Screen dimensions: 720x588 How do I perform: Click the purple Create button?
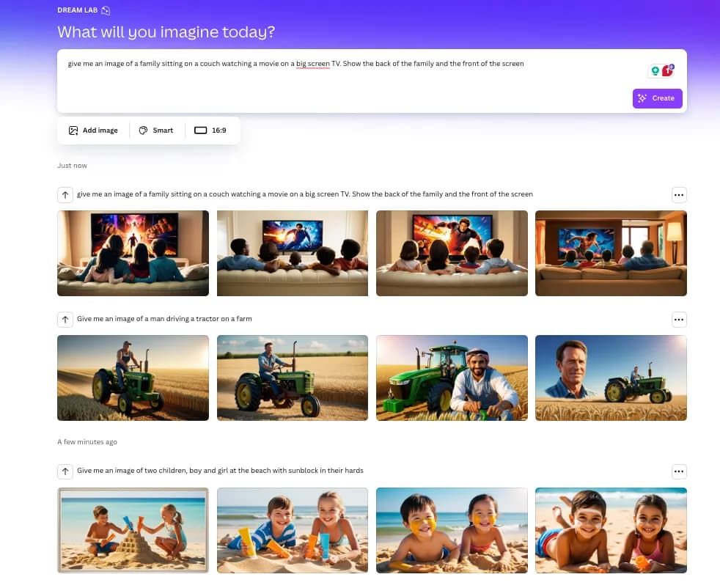click(x=657, y=98)
